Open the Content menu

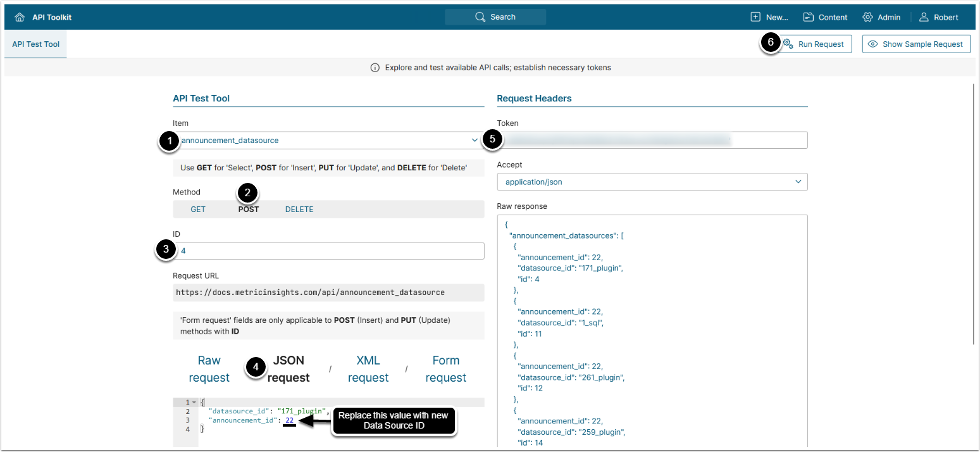[826, 17]
